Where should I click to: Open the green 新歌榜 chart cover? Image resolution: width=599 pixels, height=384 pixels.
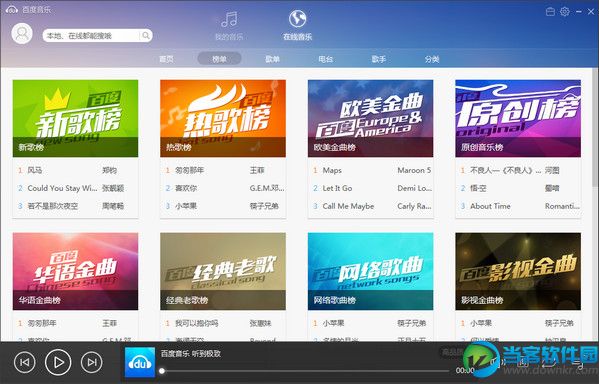[75, 118]
